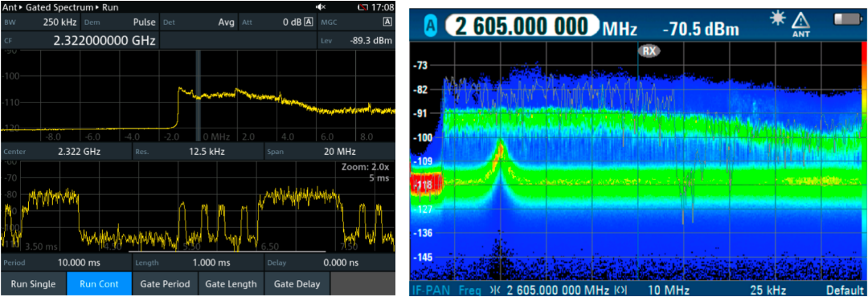Select the Length 1.000 ms field
The image size is (868, 297).
(199, 262)
